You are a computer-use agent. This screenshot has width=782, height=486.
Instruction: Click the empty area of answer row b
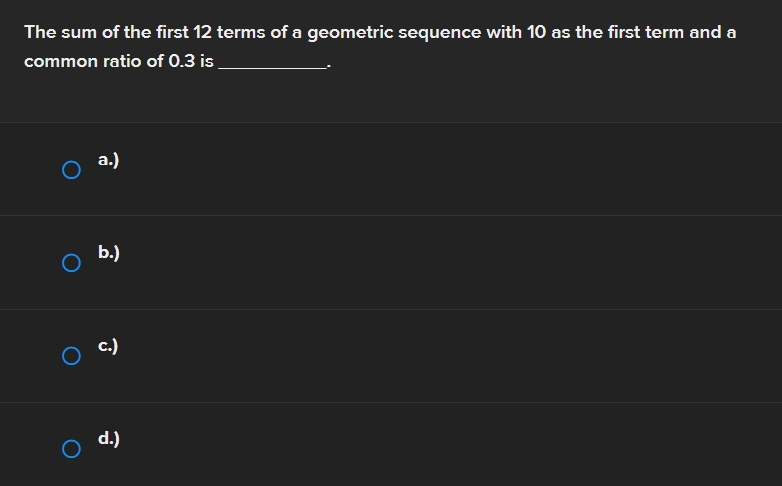click(x=450, y=263)
